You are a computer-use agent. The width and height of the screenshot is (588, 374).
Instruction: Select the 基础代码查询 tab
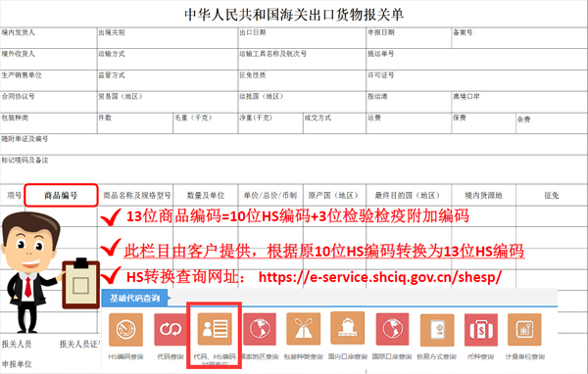click(135, 298)
